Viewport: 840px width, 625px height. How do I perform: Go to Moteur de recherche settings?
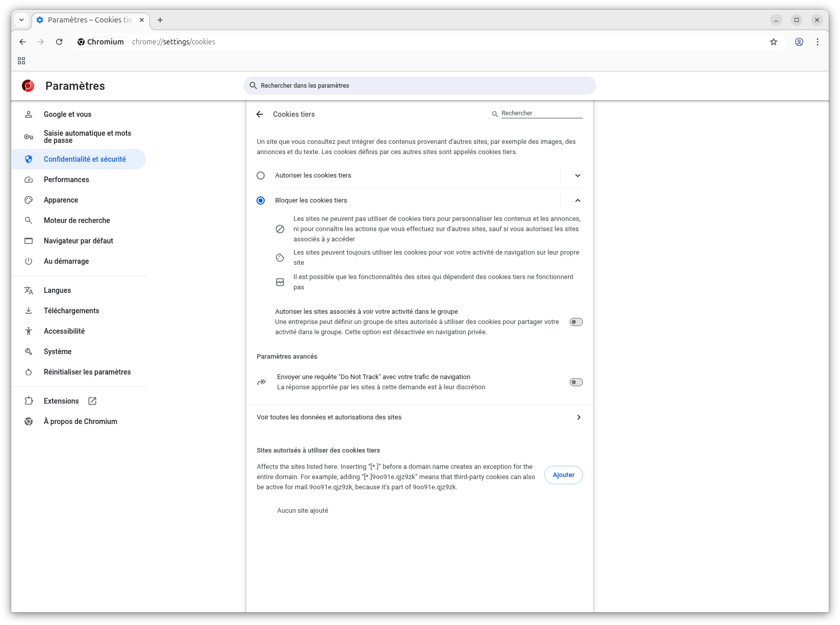point(77,220)
